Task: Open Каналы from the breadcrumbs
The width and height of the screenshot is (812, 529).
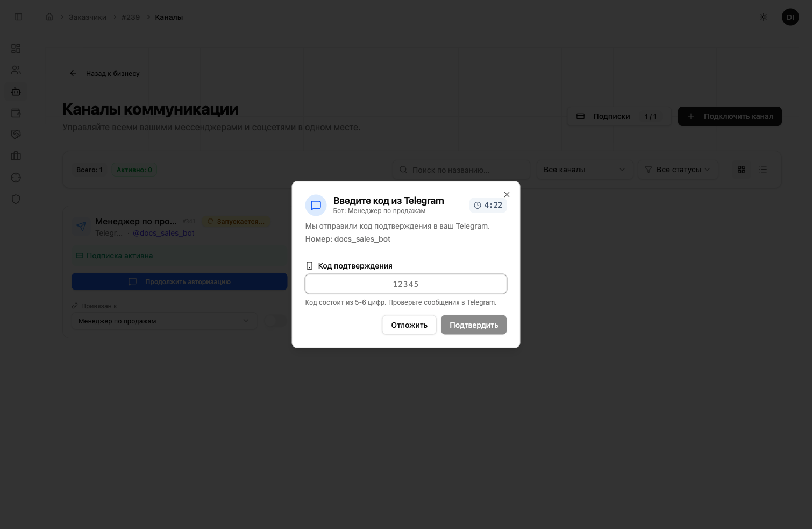Action: [x=169, y=17]
